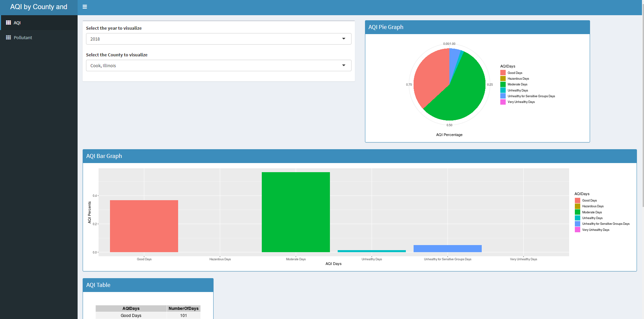Click the 'Very Unhealthy Days' x-axis label
Screen dimensions: 644x319
pyautogui.click(x=524, y=259)
